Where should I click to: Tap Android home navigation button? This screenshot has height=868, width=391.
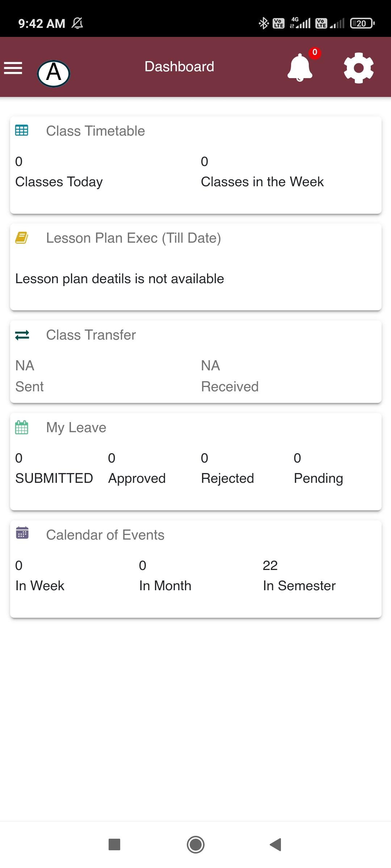click(195, 844)
